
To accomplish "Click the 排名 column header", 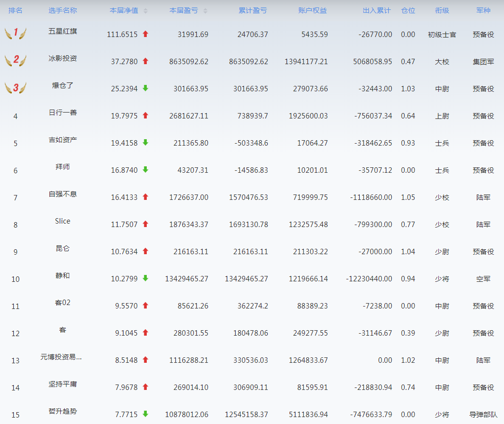I will click(x=15, y=10).
